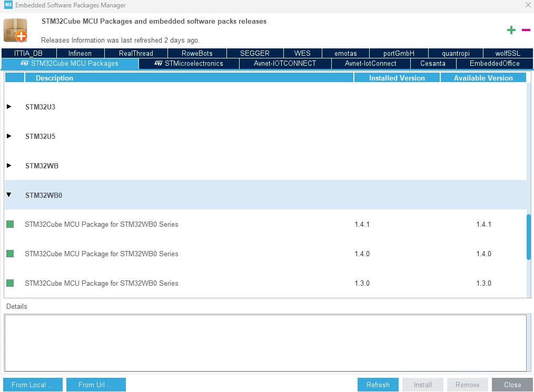
Task: Open the STMicroelectronics tab
Action: coord(189,64)
